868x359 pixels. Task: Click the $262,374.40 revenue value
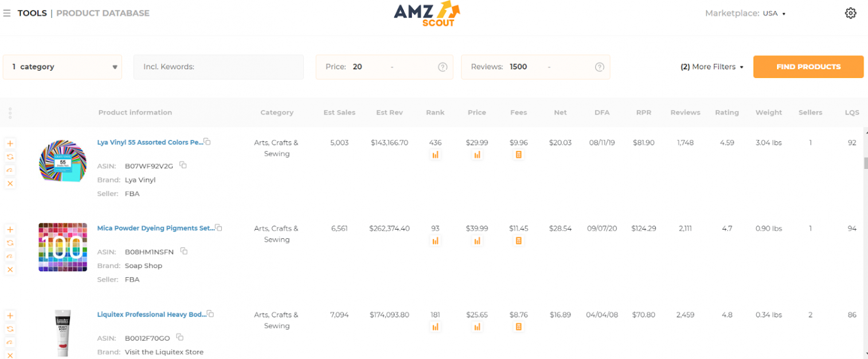389,228
